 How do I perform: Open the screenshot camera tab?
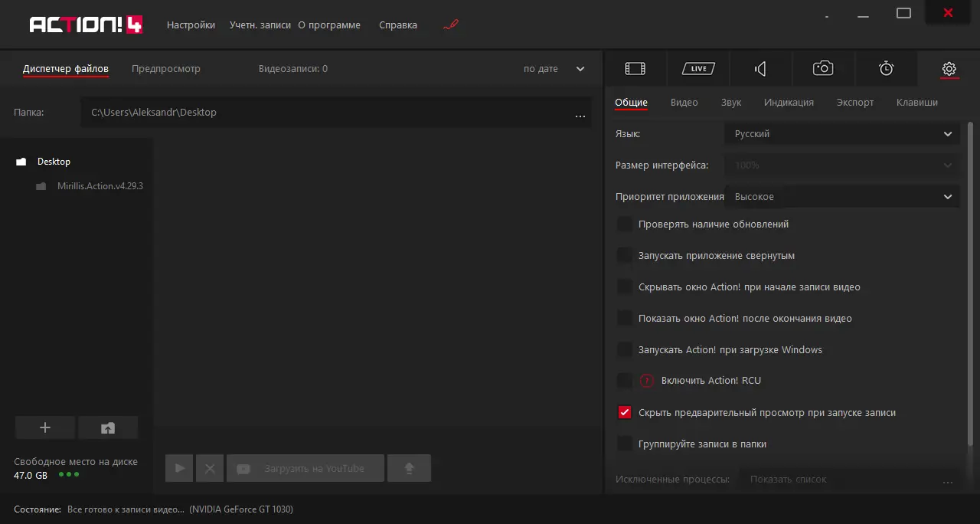823,69
